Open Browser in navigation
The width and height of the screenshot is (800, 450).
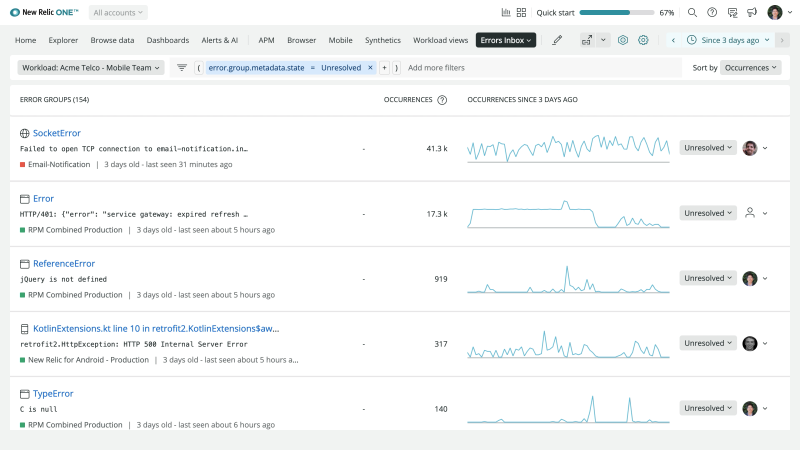tap(302, 40)
